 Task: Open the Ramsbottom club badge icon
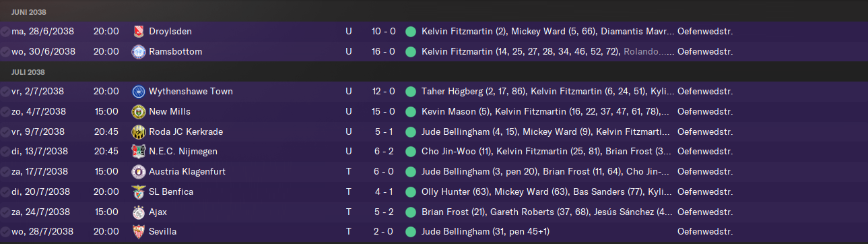coord(139,51)
